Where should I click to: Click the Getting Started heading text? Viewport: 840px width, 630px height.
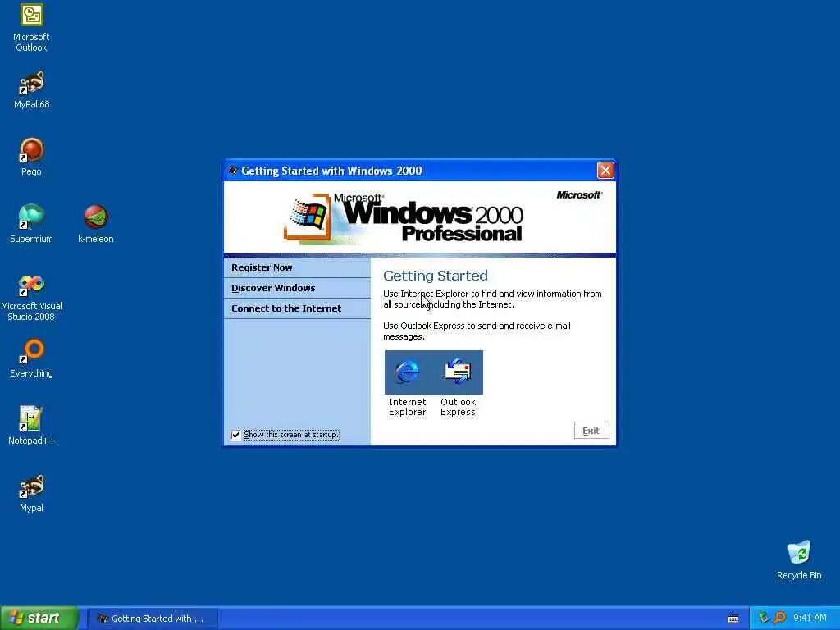(x=436, y=276)
